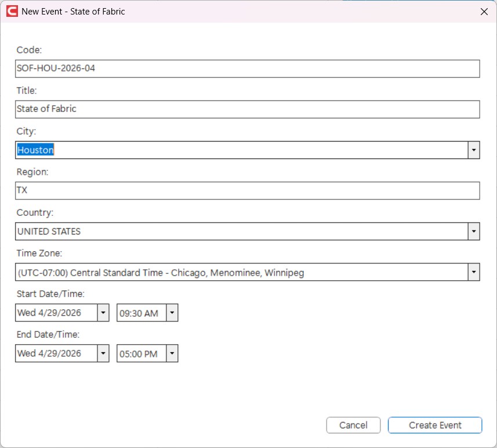Image resolution: width=497 pixels, height=448 pixels.
Task: Expand the City dropdown arrow
Action: pos(474,150)
